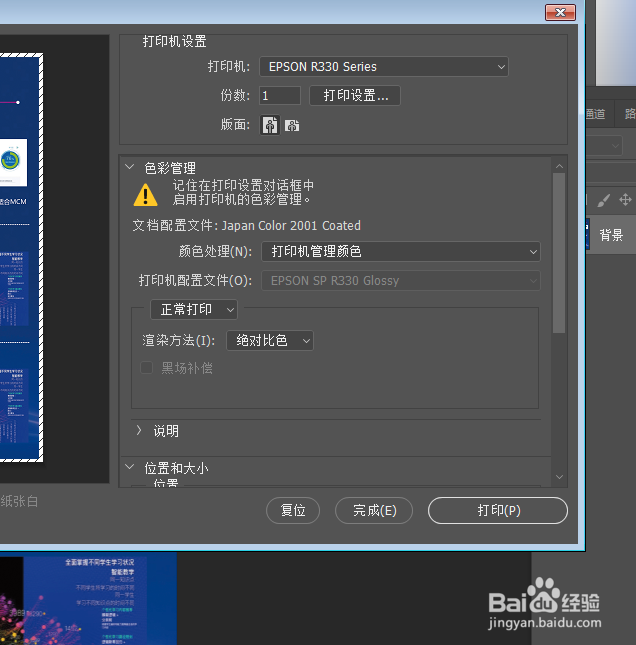
Task: Click the 份数 copies input field
Action: tap(280, 95)
